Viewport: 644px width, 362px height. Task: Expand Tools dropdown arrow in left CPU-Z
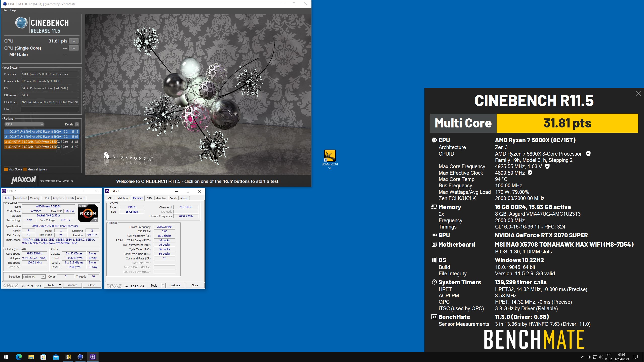tap(60, 285)
